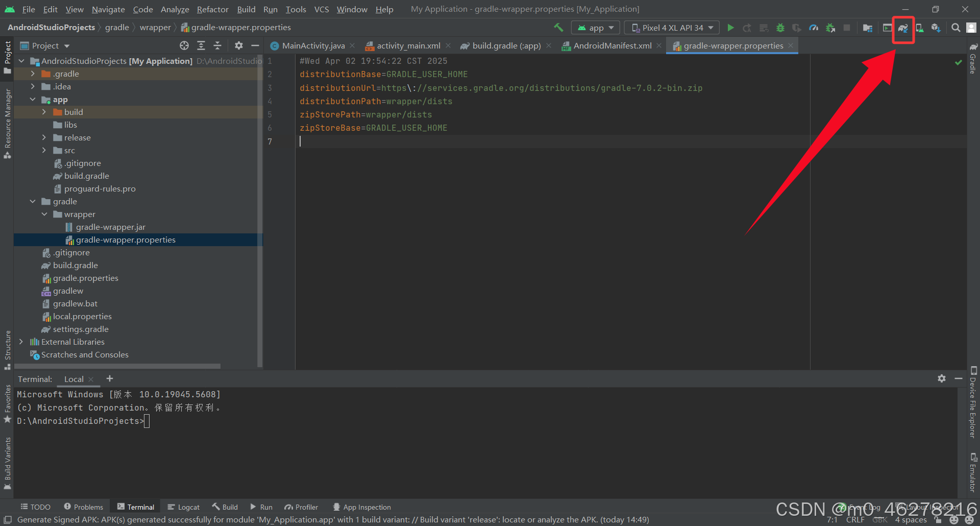The width and height of the screenshot is (980, 526).
Task: Open the Profiler from the toolbar
Action: pos(814,28)
